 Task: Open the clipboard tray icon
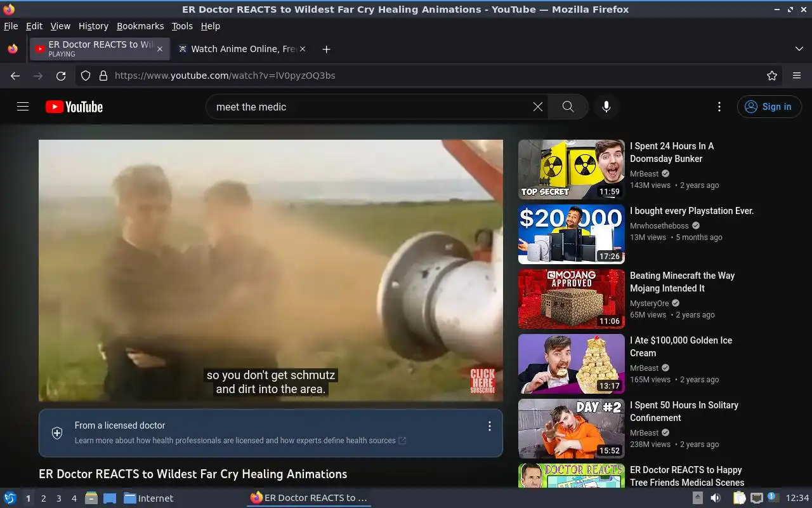click(x=739, y=498)
